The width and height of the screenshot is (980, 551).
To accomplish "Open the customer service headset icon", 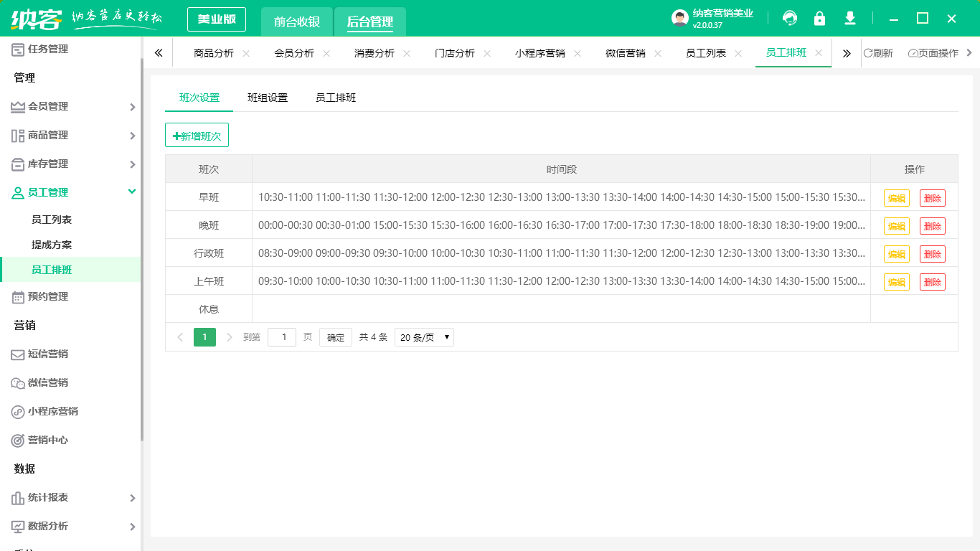I will (x=789, y=18).
